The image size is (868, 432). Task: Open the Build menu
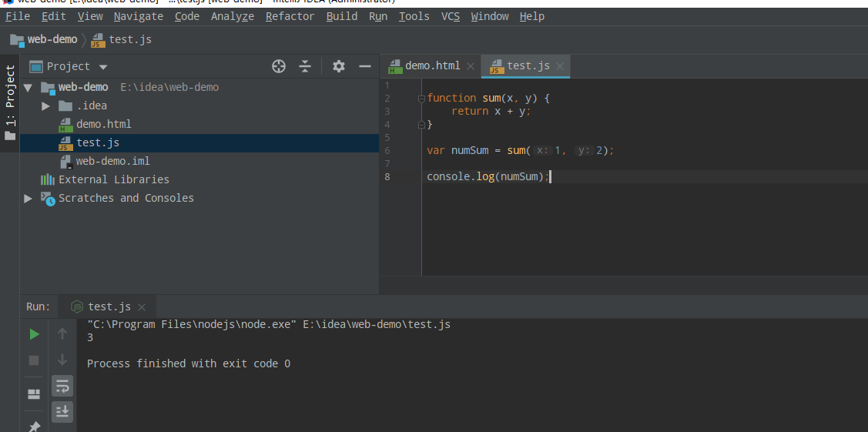tap(341, 17)
